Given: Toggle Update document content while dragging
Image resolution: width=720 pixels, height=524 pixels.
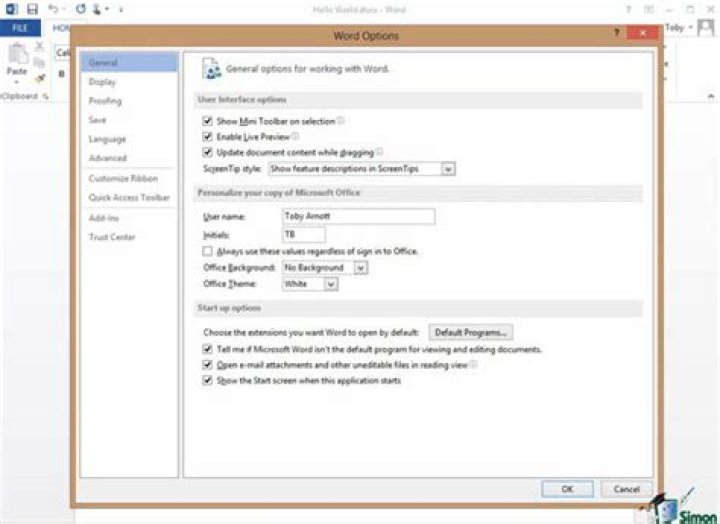Looking at the screenshot, I should [207, 152].
